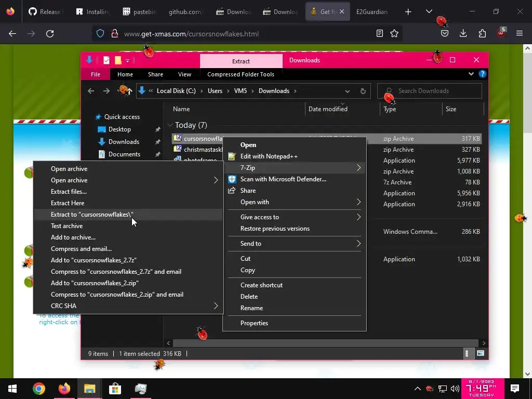Image resolution: width=532 pixels, height=399 pixels.
Task: Expand the Give access to submenu
Action: [295, 217]
